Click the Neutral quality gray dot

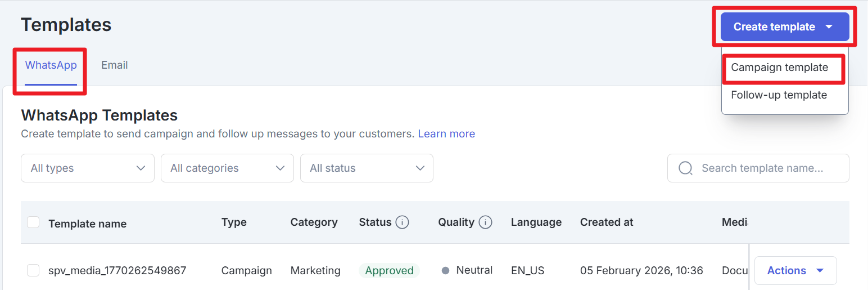(x=446, y=271)
